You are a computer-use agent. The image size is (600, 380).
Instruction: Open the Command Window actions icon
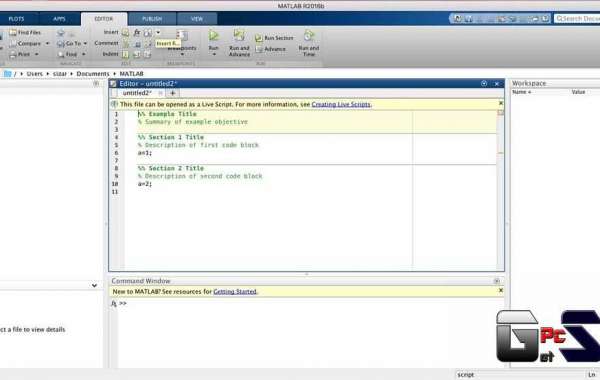pyautogui.click(x=497, y=281)
